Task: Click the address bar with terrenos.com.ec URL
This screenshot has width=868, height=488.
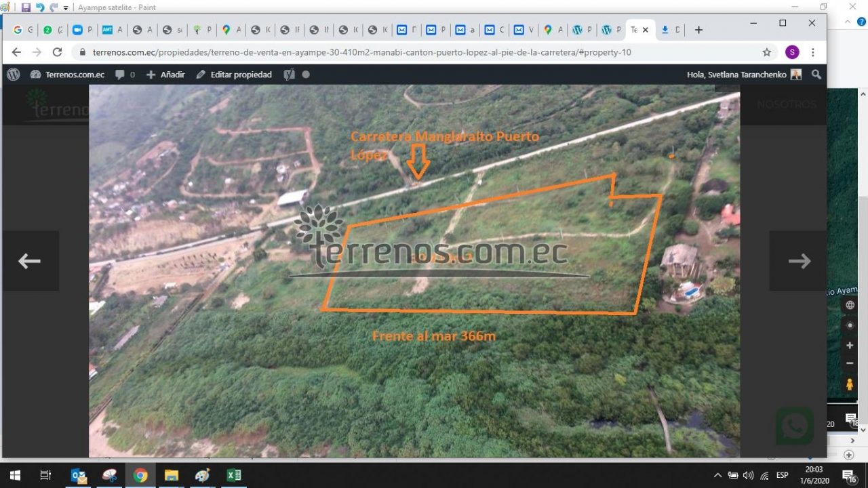Action: 424,52
